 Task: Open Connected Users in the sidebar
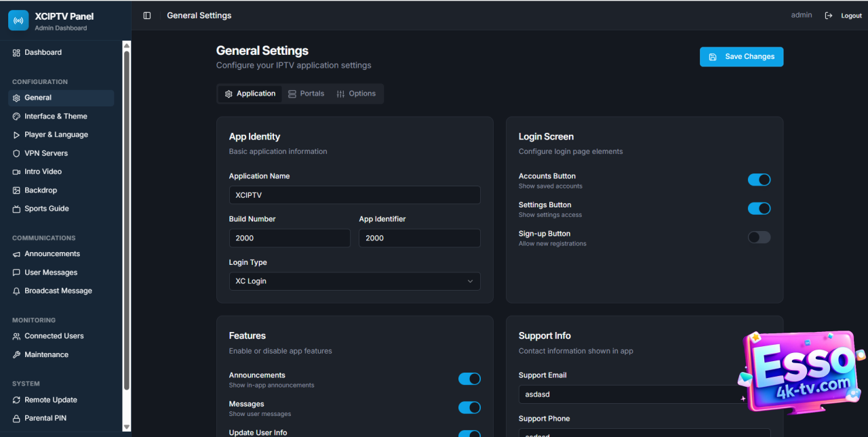[54, 336]
